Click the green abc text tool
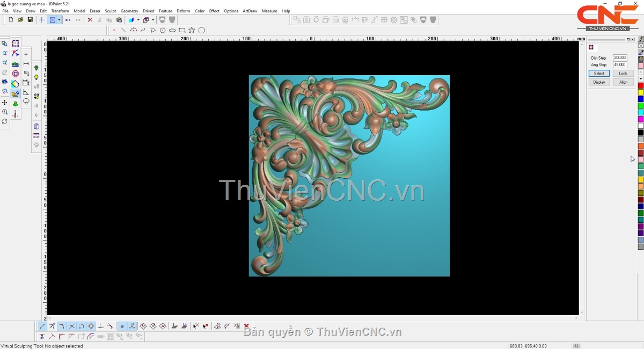 [15, 64]
